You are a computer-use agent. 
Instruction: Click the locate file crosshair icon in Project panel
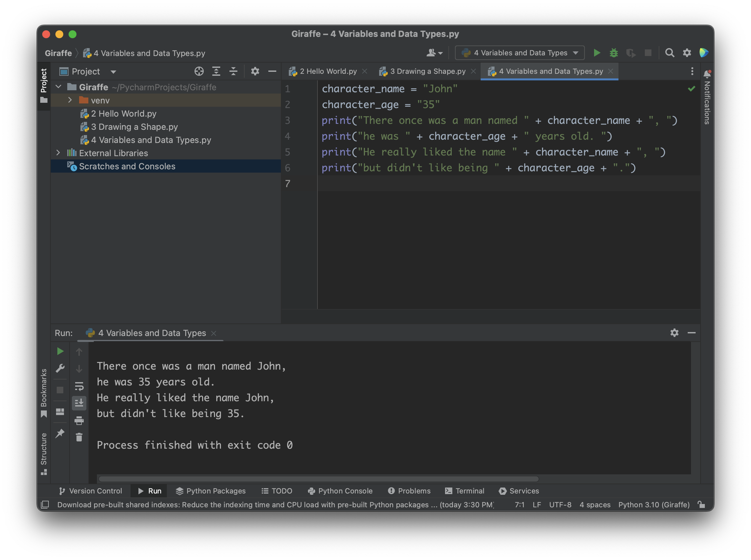pos(199,71)
